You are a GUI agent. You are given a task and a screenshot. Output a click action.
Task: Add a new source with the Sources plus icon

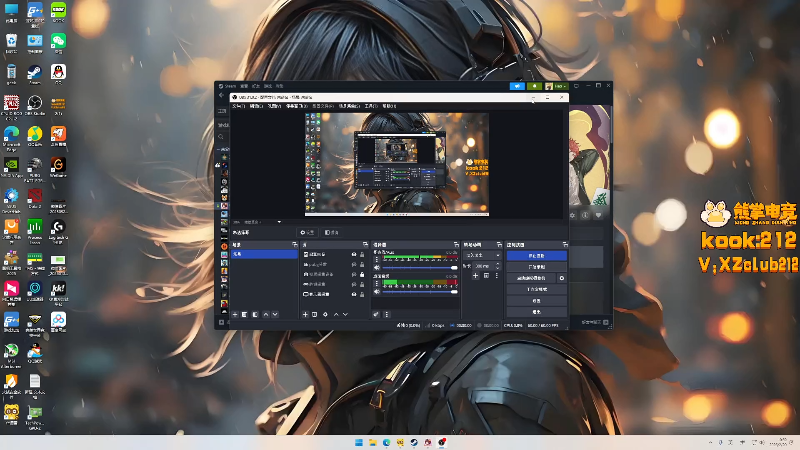pyautogui.click(x=305, y=315)
